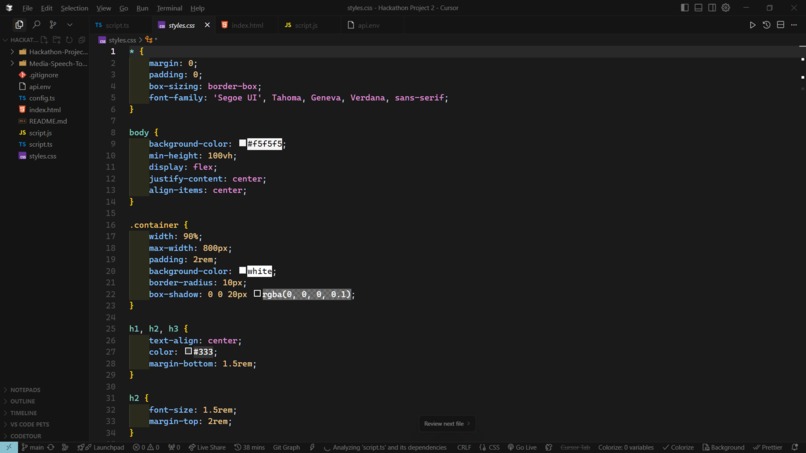Expand the CODETOUR section
Viewport: 806px width, 453px height.
tap(25, 436)
